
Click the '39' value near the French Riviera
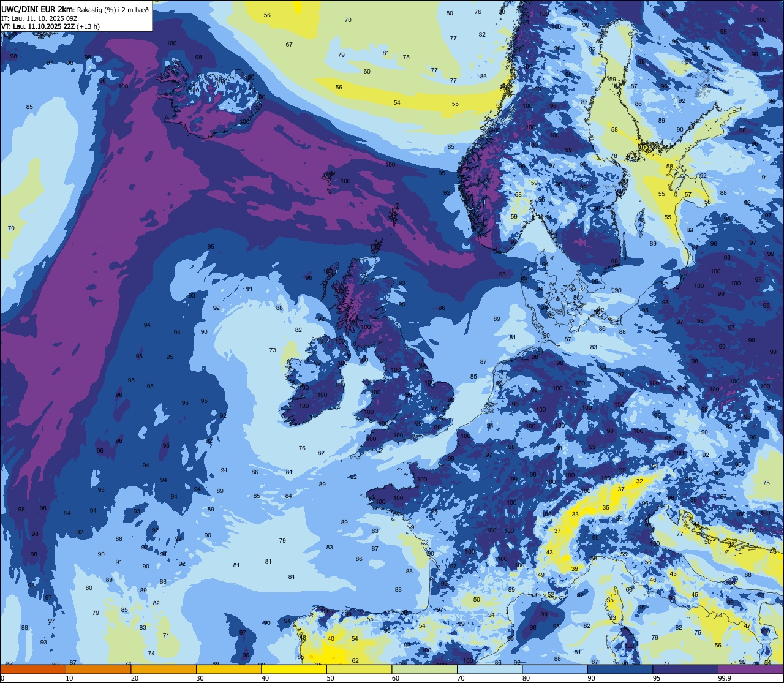click(575, 569)
